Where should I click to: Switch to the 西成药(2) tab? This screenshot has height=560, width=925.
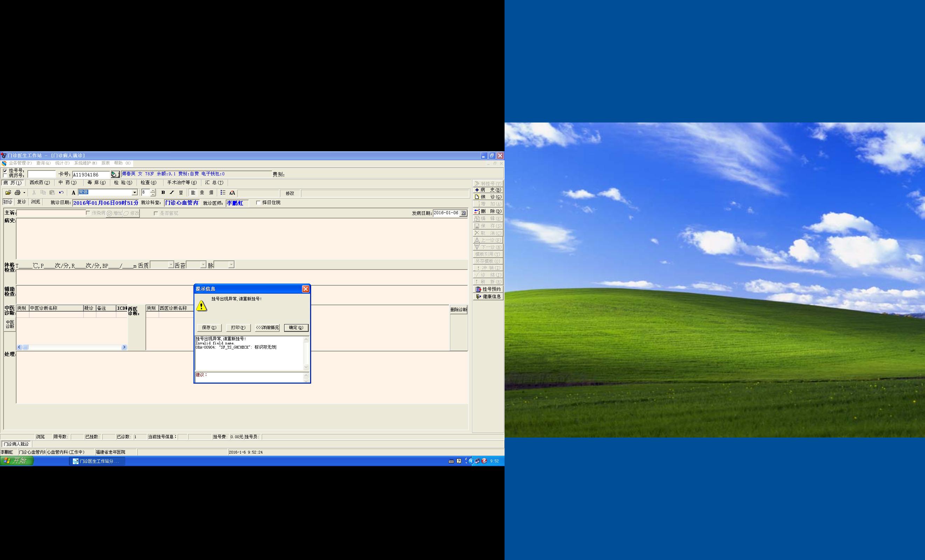(x=40, y=183)
